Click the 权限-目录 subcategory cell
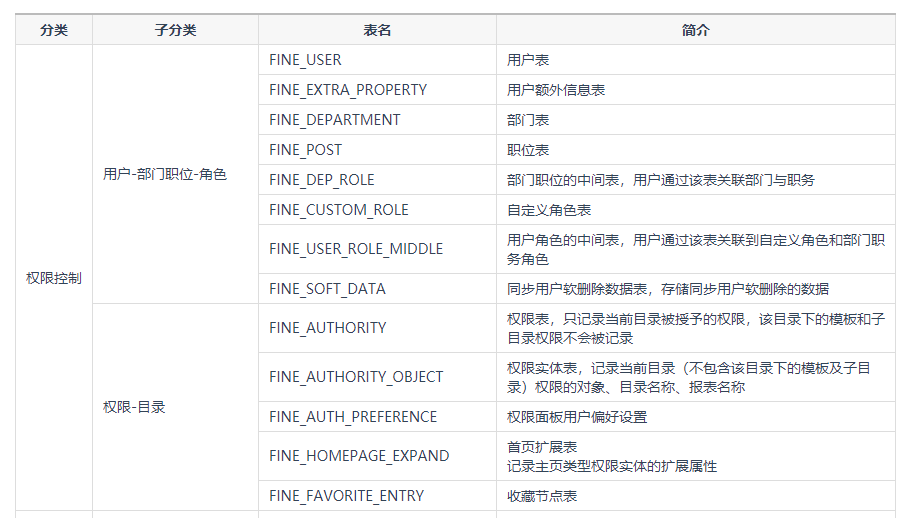902x518 pixels. (134, 408)
